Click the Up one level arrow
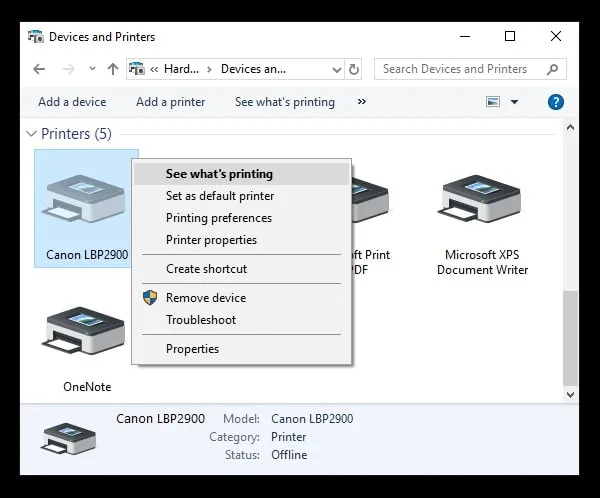This screenshot has height=498, width=600. [x=112, y=70]
